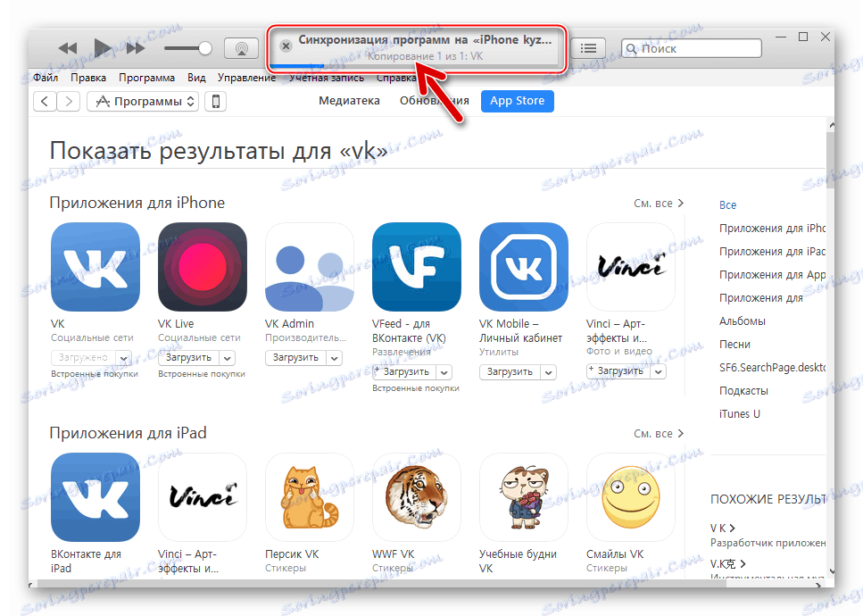Click the VK Admin app title text
Viewport: 863px width, 616px height.
pyautogui.click(x=289, y=324)
